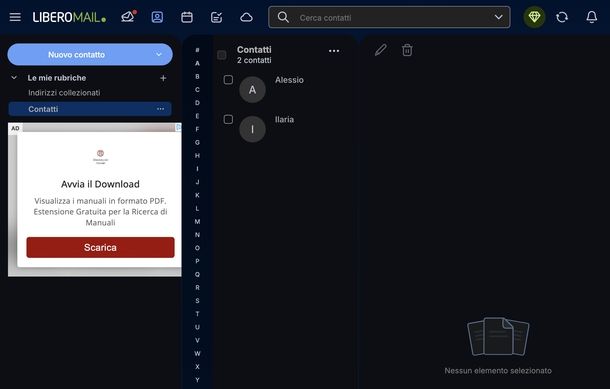Image resolution: width=610 pixels, height=389 pixels.
Task: Jump to letter U in index
Action: [197, 327]
